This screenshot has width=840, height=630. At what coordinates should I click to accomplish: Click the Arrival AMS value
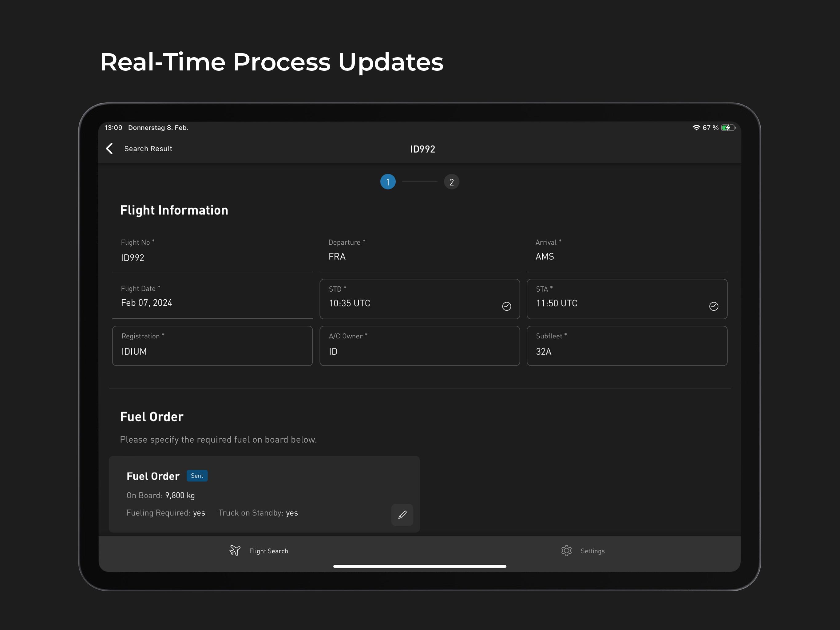point(545,257)
